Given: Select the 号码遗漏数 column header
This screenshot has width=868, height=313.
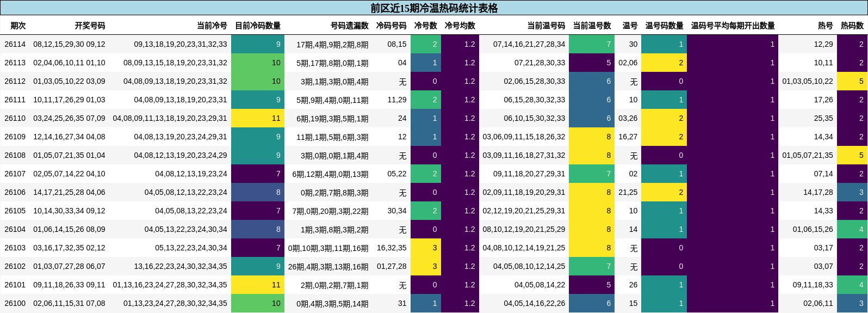Looking at the screenshot, I should (349, 26).
